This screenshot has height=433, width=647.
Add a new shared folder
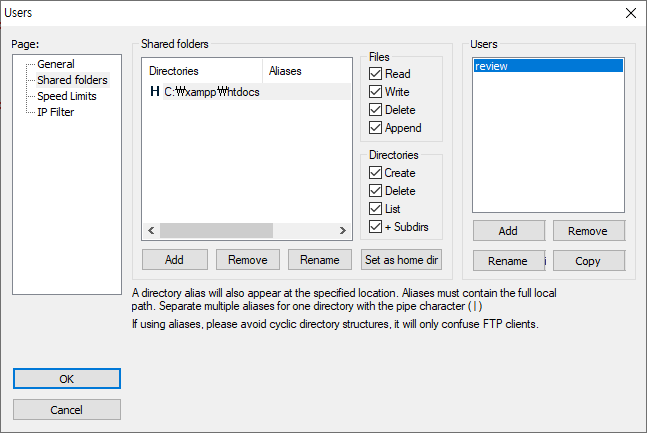point(175,260)
